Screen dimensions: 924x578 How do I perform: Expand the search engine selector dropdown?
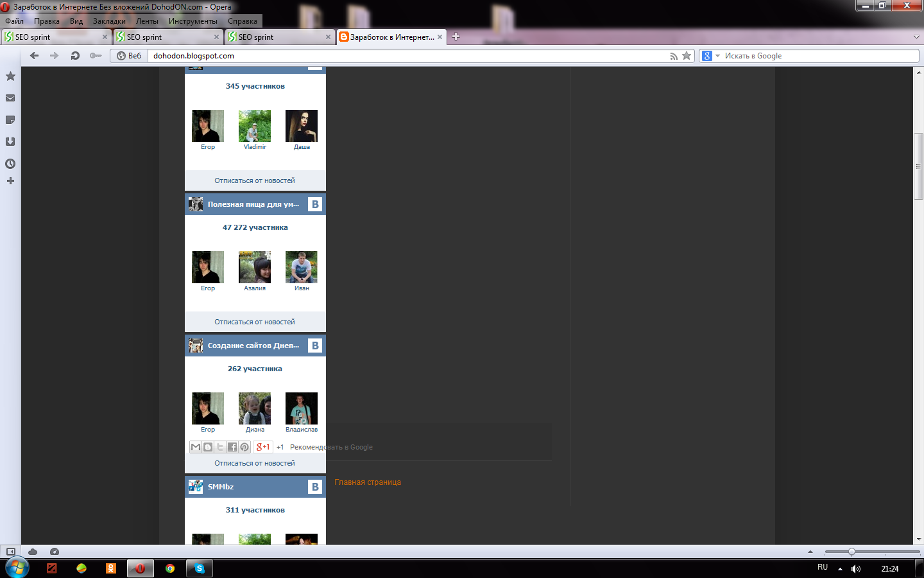click(x=718, y=56)
